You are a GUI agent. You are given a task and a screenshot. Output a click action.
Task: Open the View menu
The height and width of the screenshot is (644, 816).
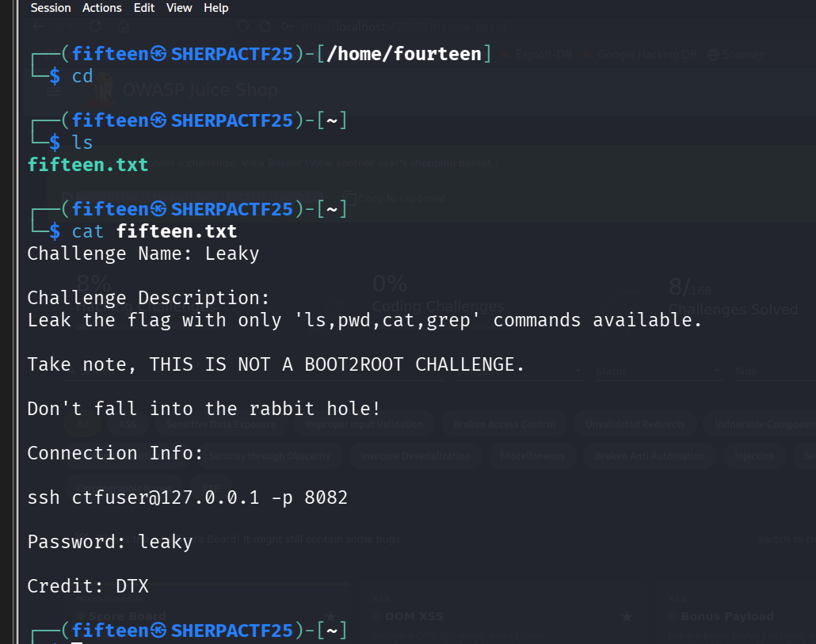pyautogui.click(x=179, y=8)
